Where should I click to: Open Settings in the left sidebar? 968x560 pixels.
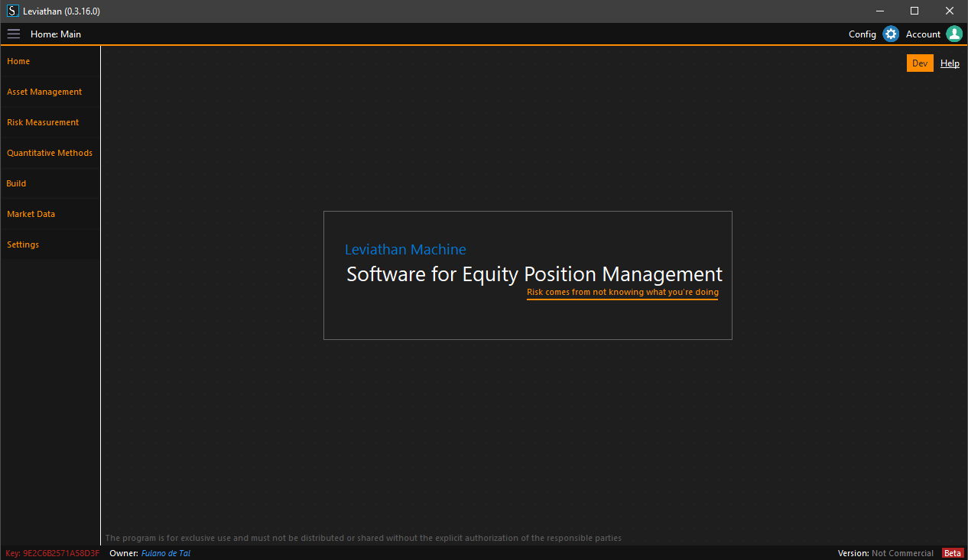[23, 244]
